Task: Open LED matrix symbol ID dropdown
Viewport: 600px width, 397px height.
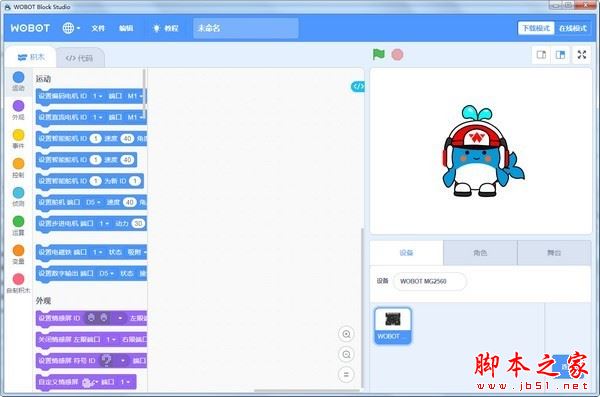Action: click(x=113, y=361)
